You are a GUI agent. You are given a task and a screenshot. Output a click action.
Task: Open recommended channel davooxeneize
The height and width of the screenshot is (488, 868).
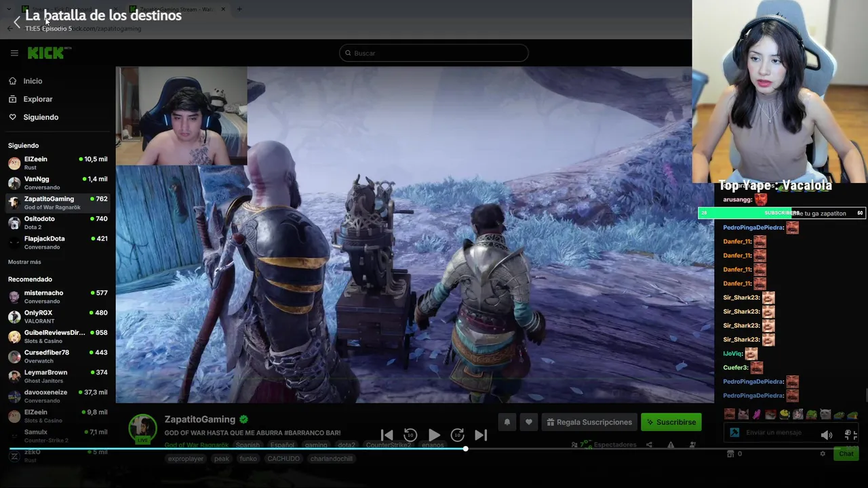pos(58,396)
